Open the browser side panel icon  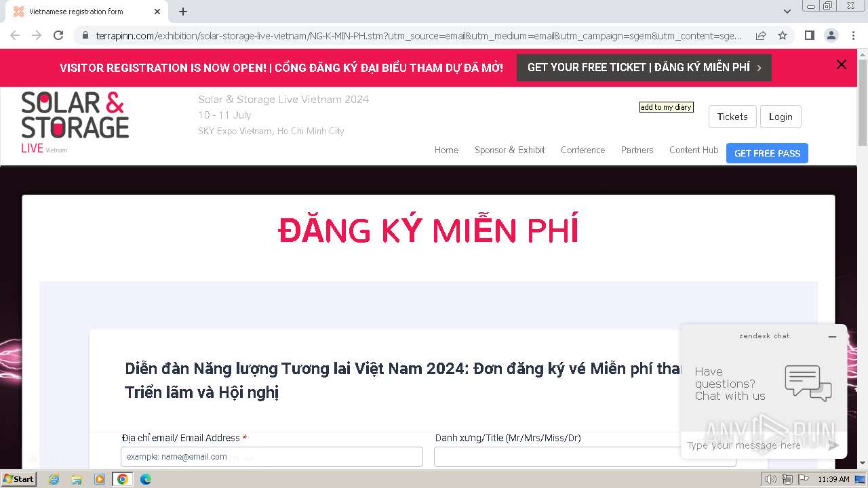[809, 35]
